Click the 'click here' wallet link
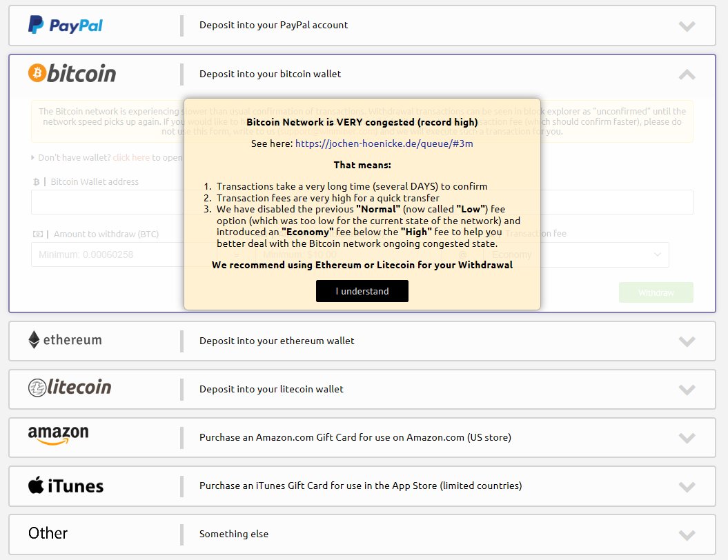 click(131, 158)
